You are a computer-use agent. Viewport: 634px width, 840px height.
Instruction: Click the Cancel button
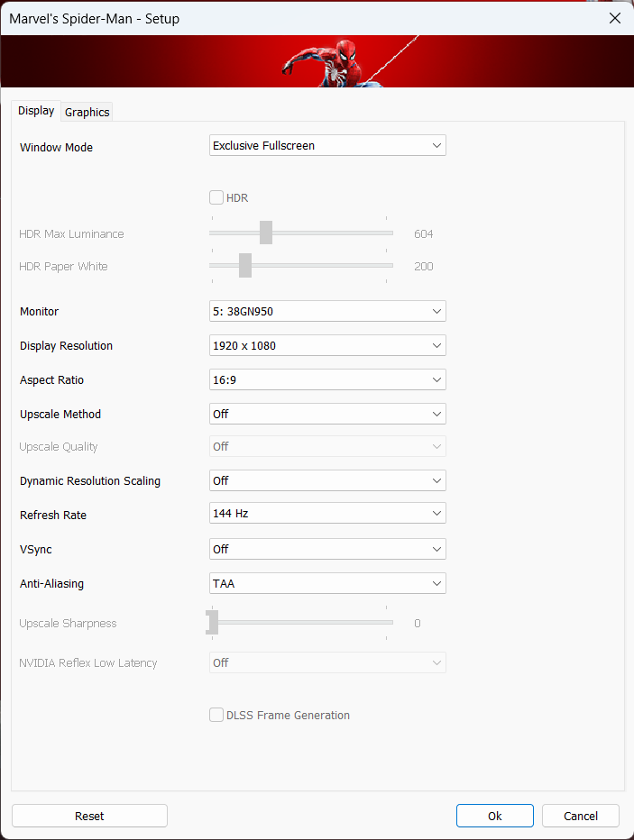(581, 816)
